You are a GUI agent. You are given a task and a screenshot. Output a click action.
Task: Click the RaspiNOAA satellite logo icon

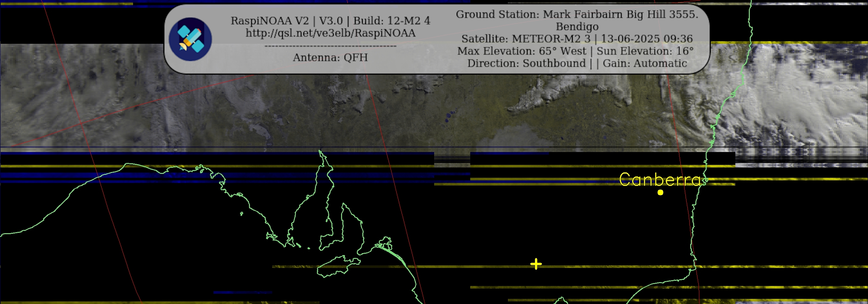tap(190, 39)
